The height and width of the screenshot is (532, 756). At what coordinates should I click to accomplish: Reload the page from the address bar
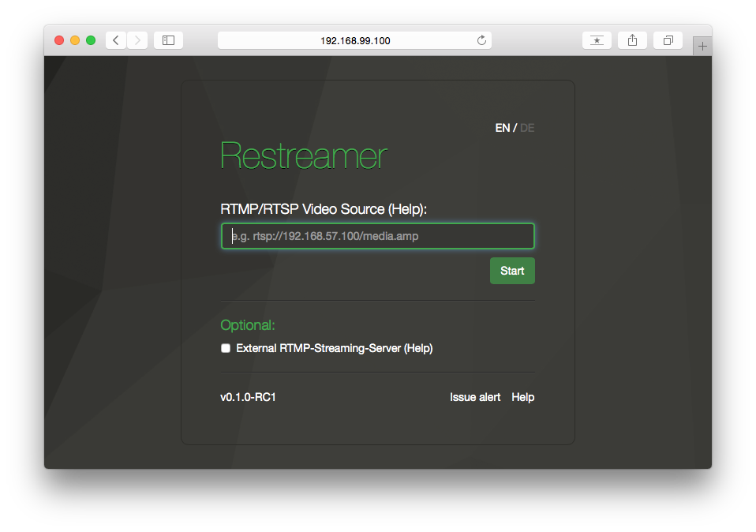click(481, 40)
